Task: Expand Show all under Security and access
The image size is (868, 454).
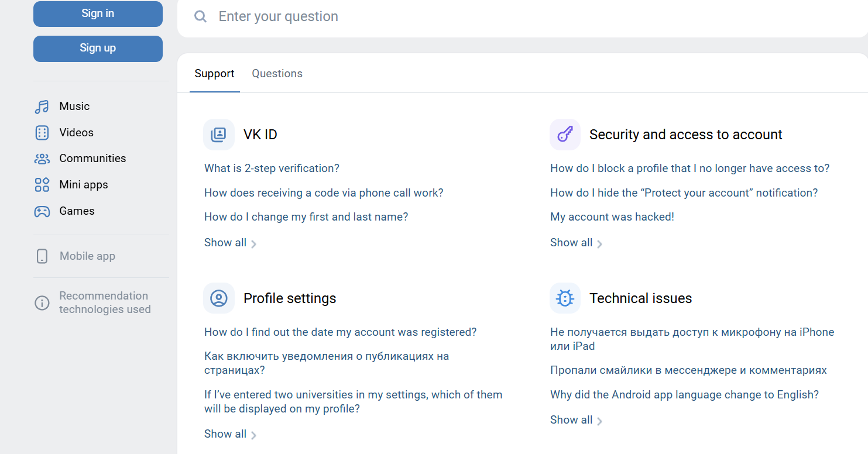Action: (x=576, y=243)
